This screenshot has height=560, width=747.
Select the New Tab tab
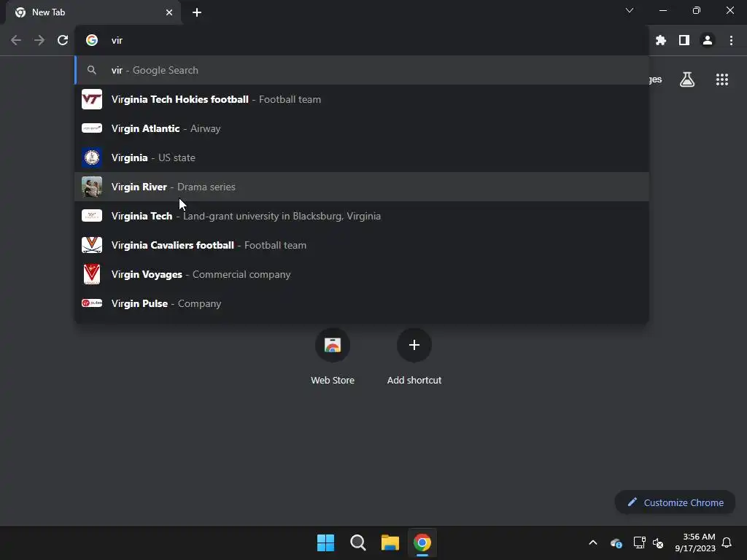(93, 12)
